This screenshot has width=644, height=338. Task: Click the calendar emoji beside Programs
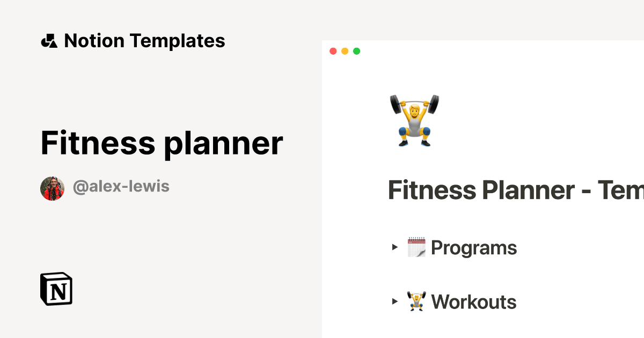point(416,247)
